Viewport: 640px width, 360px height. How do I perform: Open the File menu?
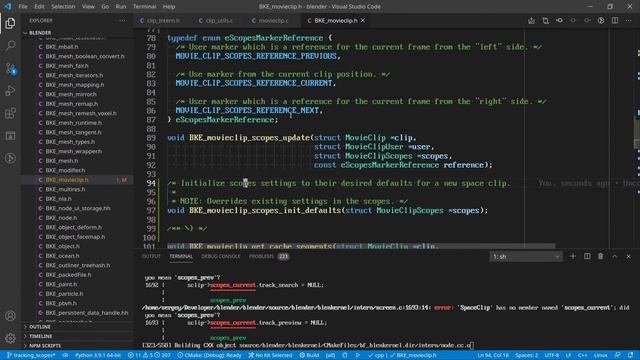tap(23, 7)
